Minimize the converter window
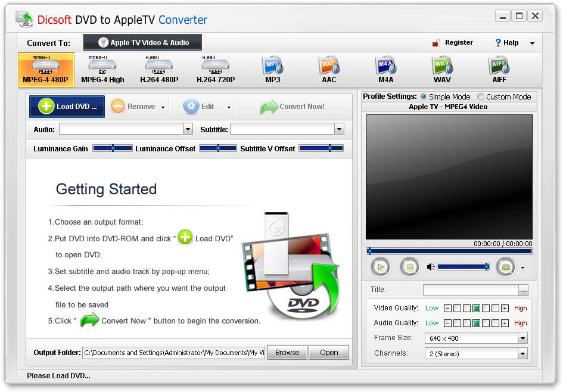Image resolution: width=563 pixels, height=392 pixels. (503, 16)
